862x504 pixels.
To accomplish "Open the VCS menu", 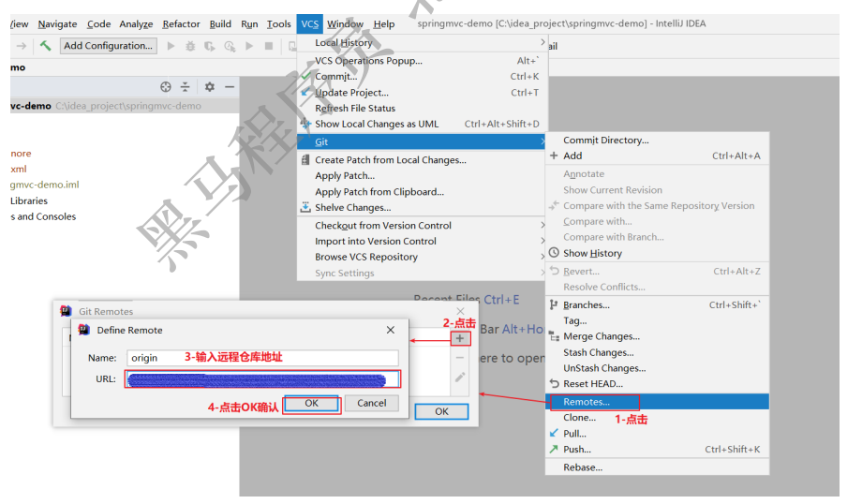I will 309,23.
